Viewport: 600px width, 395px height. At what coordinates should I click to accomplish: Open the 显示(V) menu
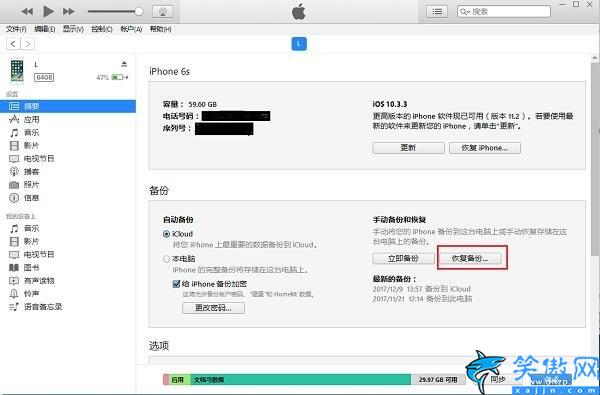[73, 29]
